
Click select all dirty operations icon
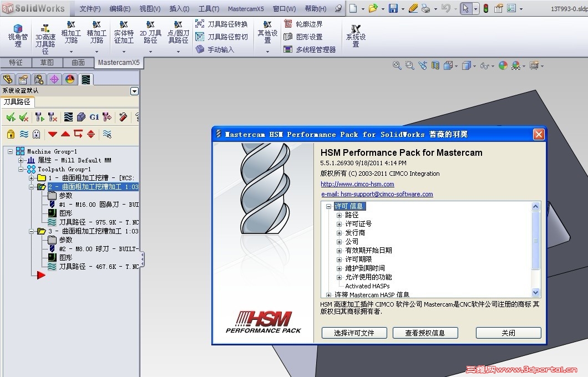pos(24,118)
